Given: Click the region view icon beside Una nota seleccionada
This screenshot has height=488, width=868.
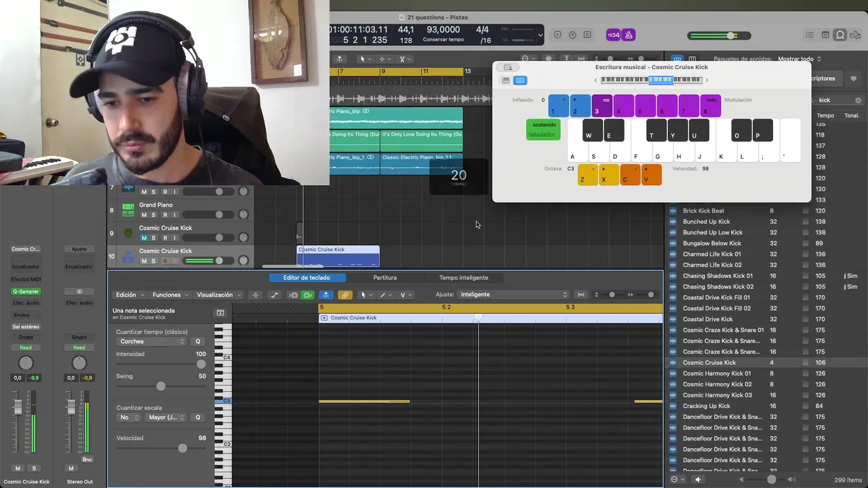Looking at the screenshot, I should click(220, 313).
